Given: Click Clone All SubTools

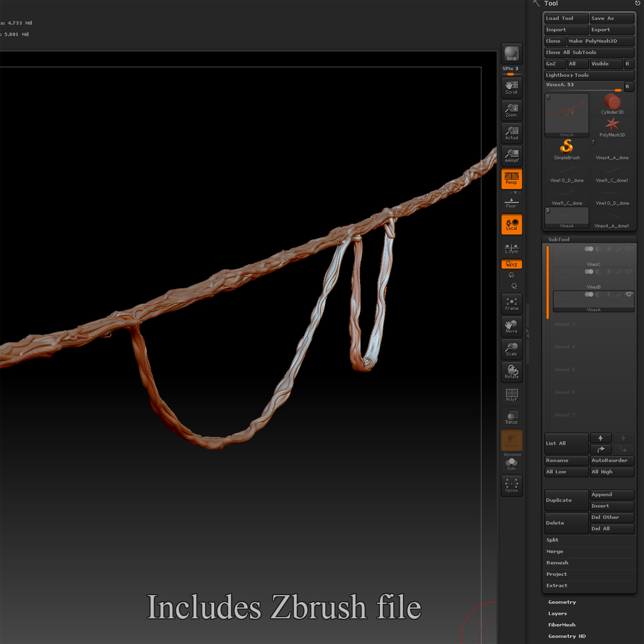Looking at the screenshot, I should [x=589, y=53].
